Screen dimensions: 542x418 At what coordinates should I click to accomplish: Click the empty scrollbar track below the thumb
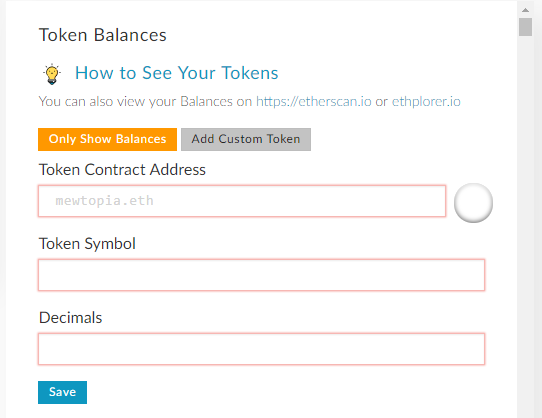tap(525, 225)
